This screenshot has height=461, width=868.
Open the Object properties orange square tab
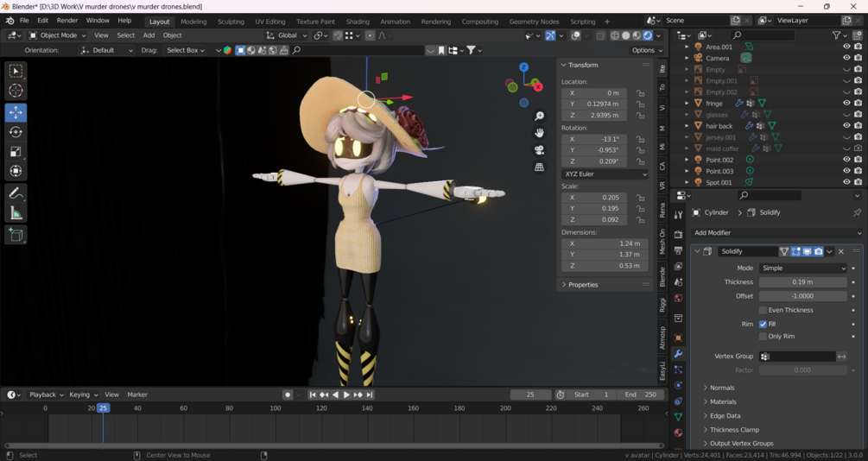coord(678,338)
